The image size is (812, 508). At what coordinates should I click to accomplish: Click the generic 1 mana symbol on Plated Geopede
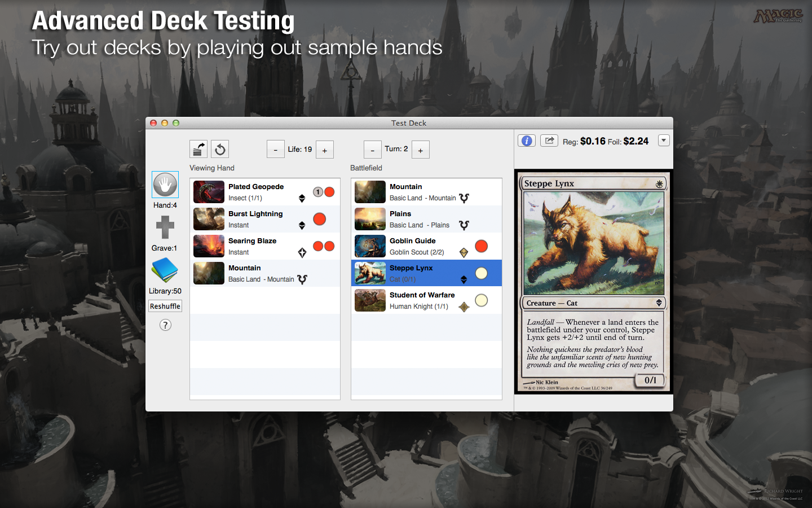[318, 192]
